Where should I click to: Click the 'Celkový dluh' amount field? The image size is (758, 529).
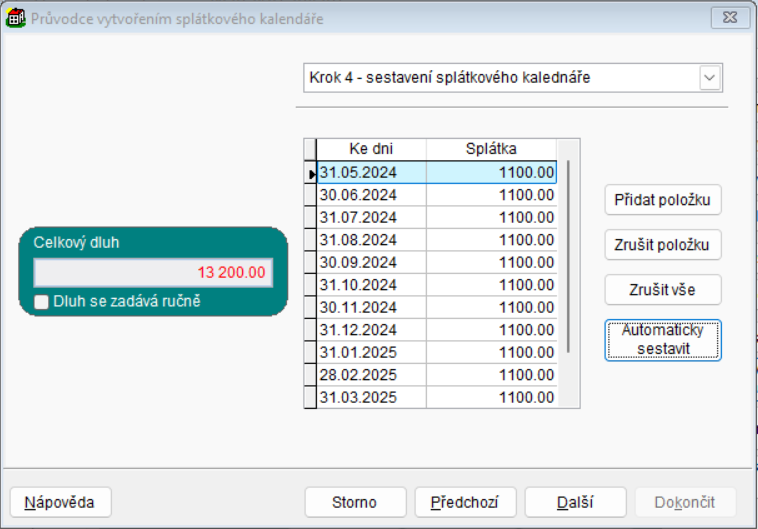tap(153, 273)
